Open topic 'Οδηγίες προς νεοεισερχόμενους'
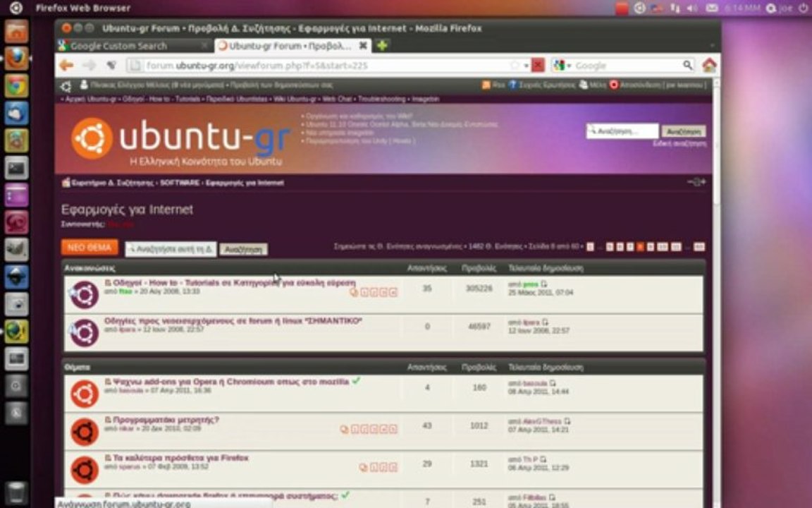Viewport: 812px width, 508px height. click(233, 321)
